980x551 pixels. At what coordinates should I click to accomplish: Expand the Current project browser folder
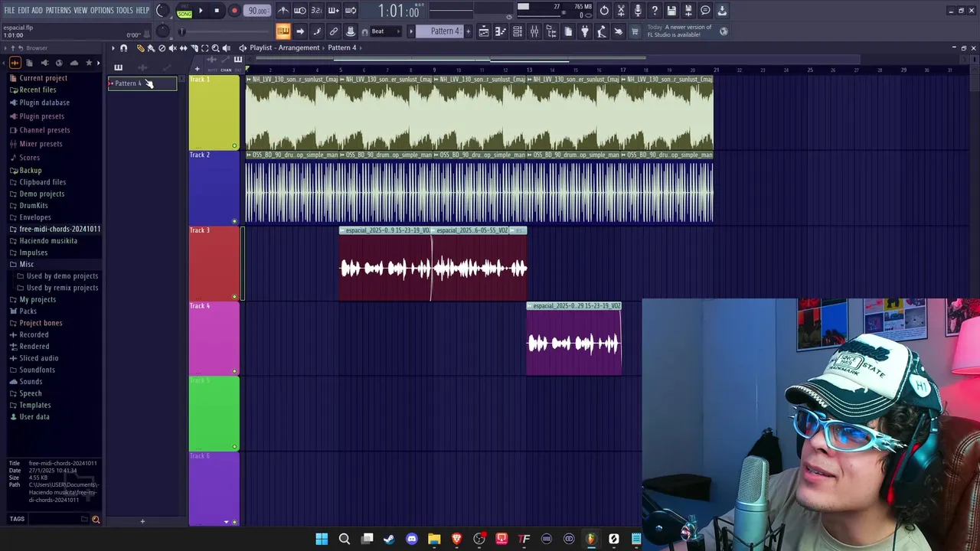tap(43, 78)
